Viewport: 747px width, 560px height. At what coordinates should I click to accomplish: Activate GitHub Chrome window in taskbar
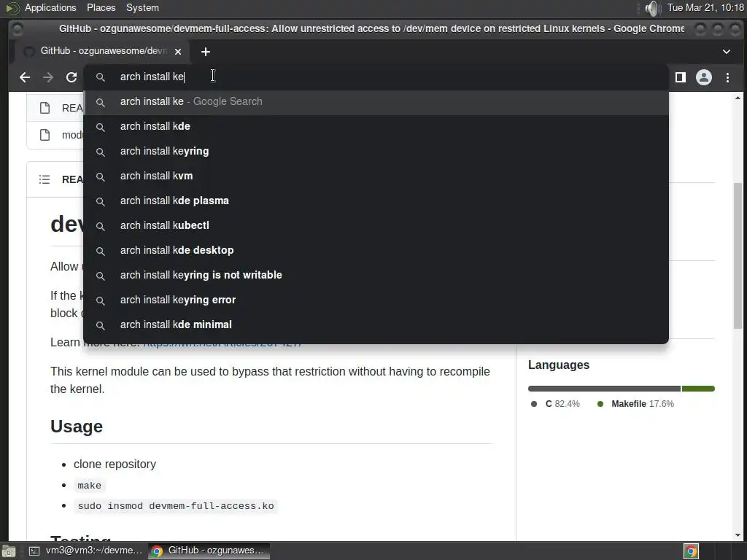(209, 551)
